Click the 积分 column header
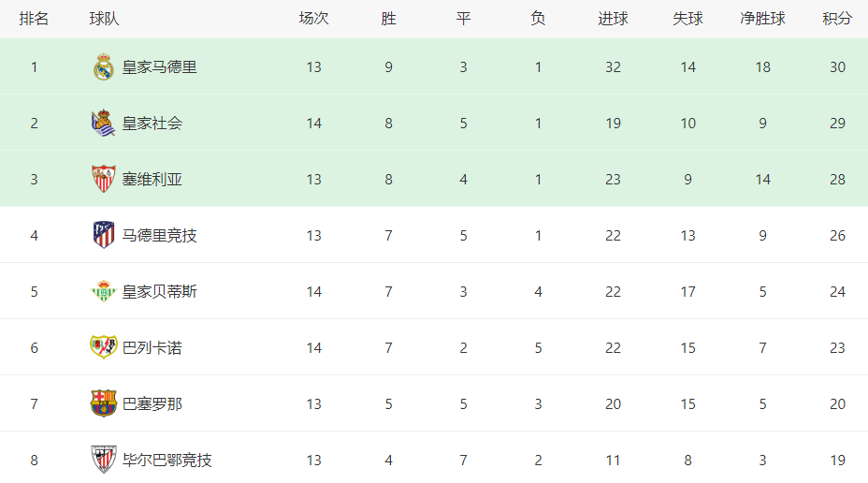The image size is (868, 483). [x=837, y=19]
